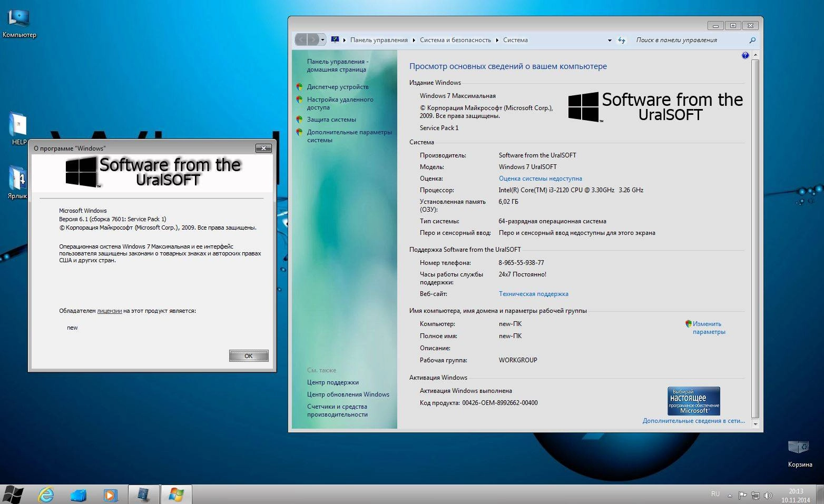The width and height of the screenshot is (824, 504).
Task: Click the genuine Microsoft software badge
Action: (693, 401)
